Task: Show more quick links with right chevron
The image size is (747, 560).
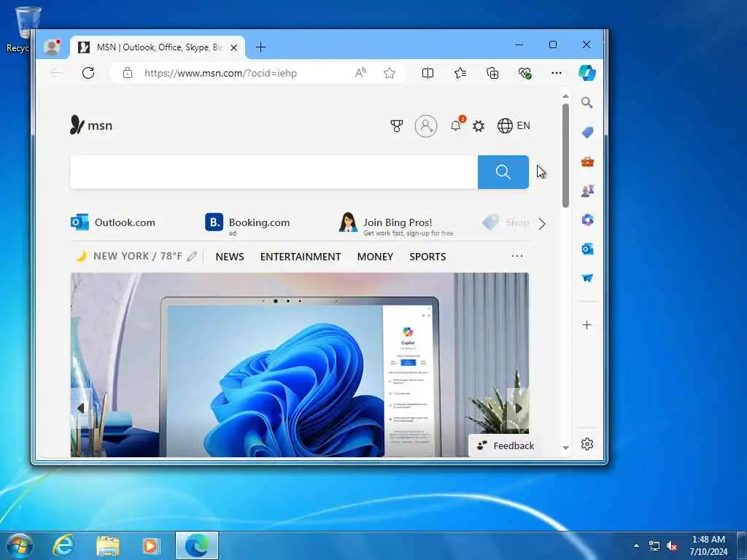Action: pos(542,224)
